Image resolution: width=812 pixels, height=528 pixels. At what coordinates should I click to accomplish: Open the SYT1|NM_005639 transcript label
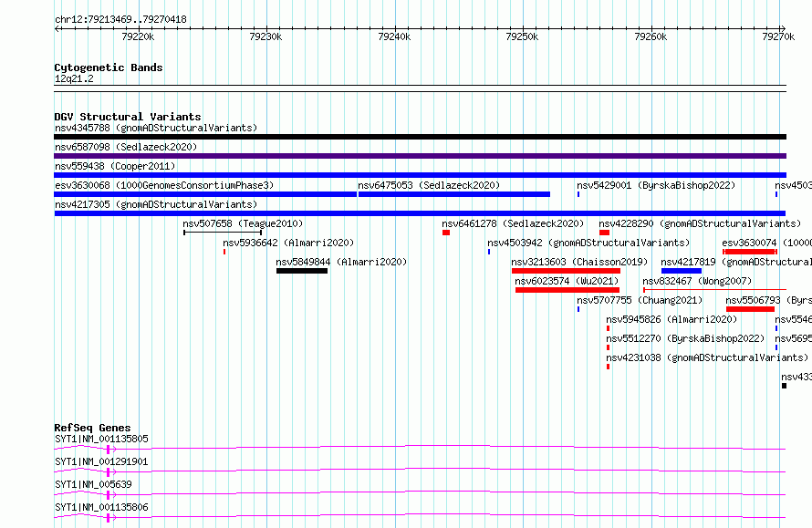93,484
